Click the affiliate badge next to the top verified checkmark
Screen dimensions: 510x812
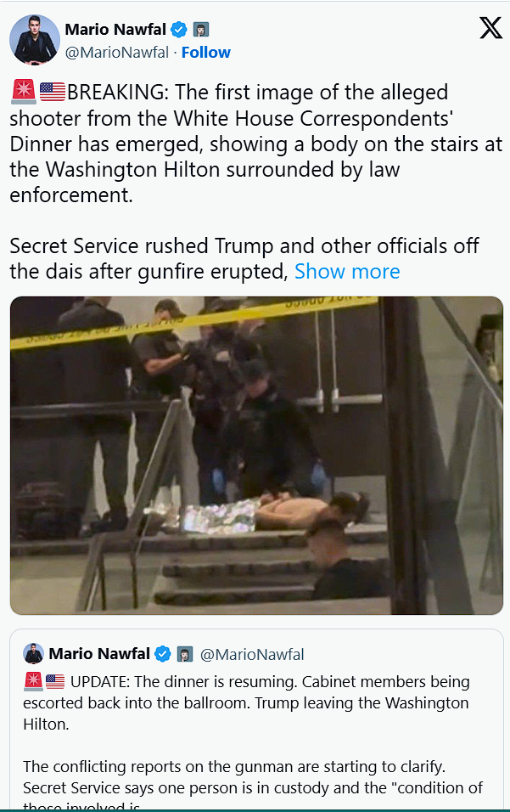[201, 30]
